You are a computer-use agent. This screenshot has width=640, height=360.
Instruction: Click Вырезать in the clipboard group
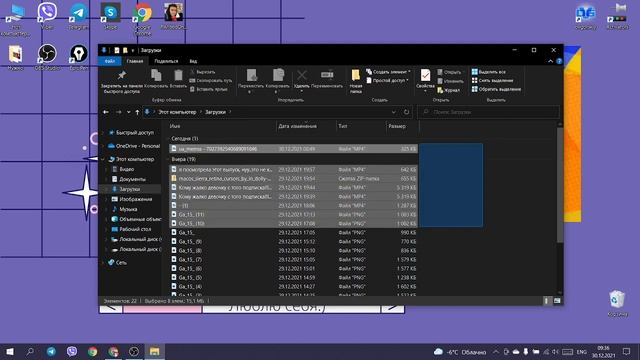(x=202, y=72)
